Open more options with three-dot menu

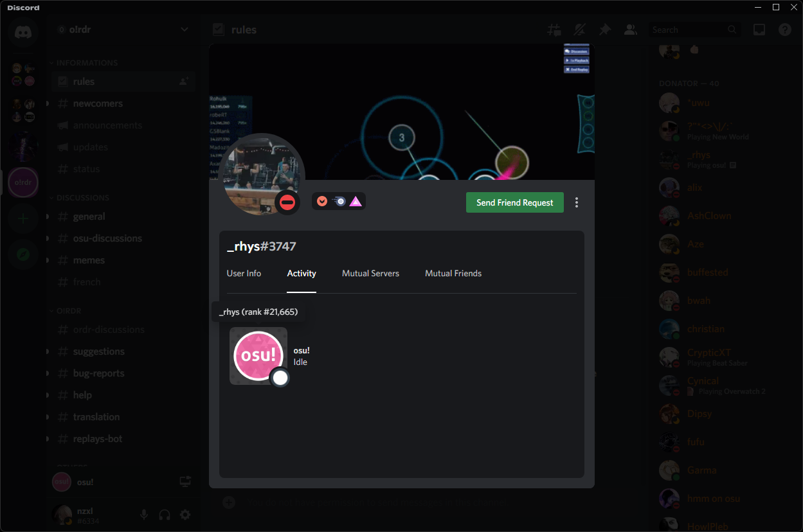[x=577, y=202]
